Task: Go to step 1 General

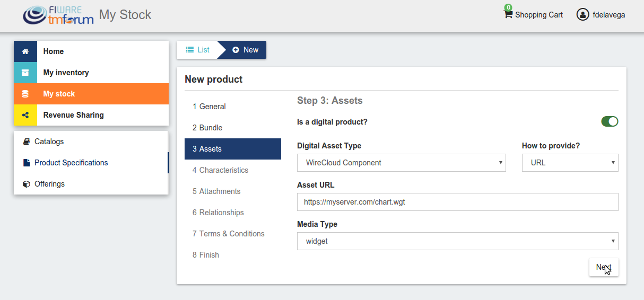Action: tap(212, 107)
